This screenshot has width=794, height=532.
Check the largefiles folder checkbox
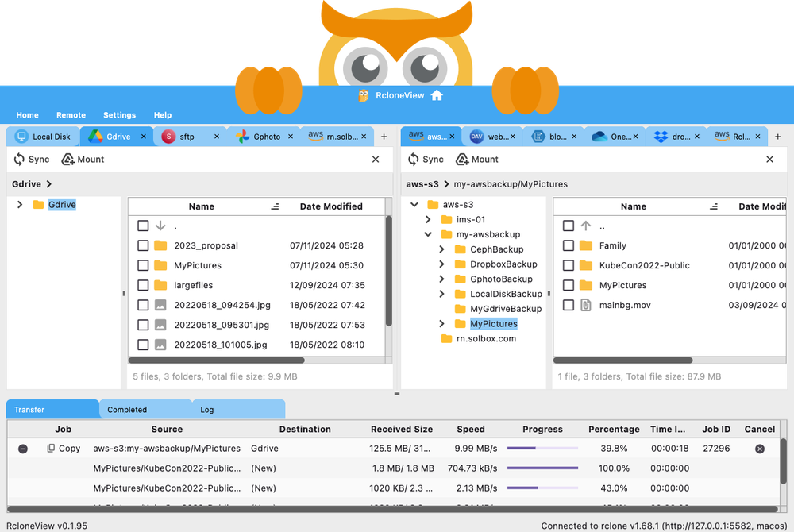point(143,286)
